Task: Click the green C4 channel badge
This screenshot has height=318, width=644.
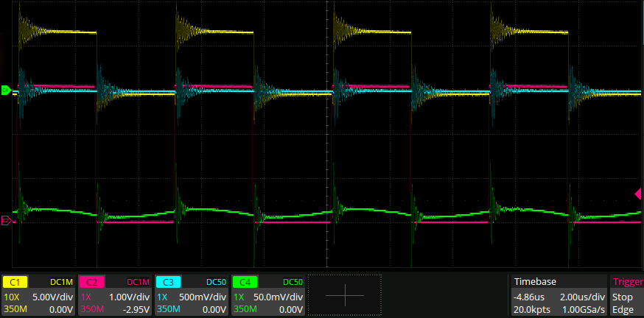Action: coord(244,282)
